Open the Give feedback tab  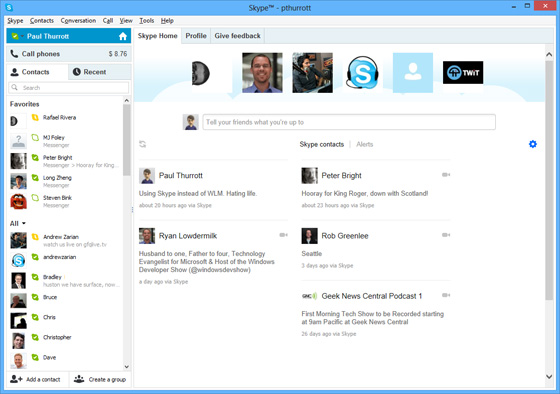click(238, 36)
